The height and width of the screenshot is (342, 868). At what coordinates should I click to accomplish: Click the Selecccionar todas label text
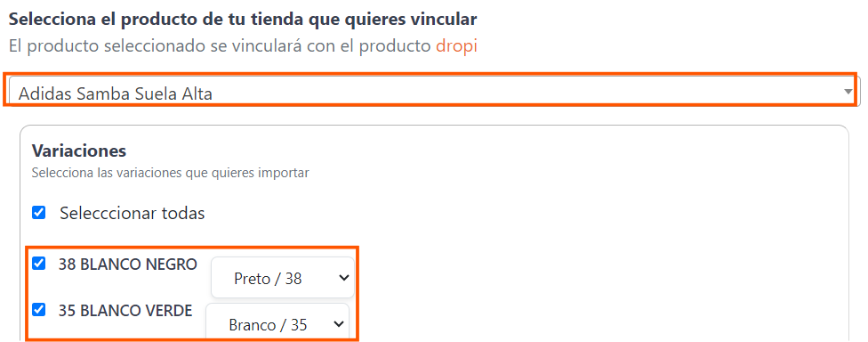[133, 213]
